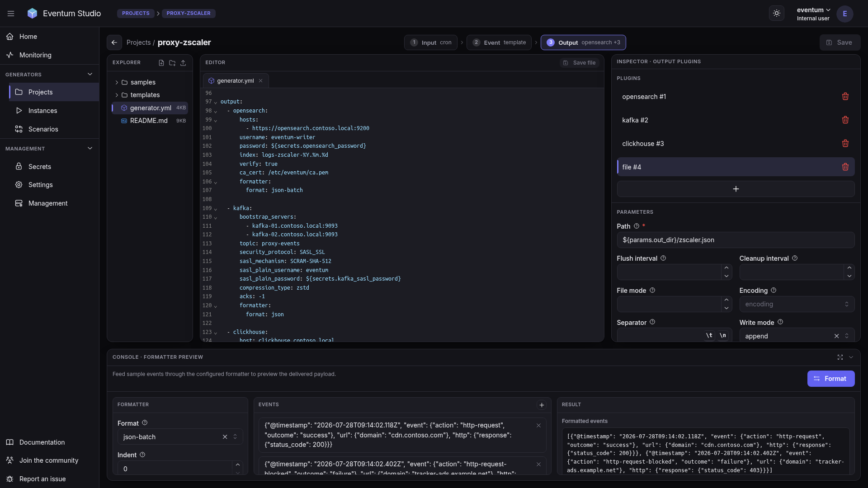This screenshot has width=868, height=488.
Task: Collapse the Management section
Action: [90, 149]
